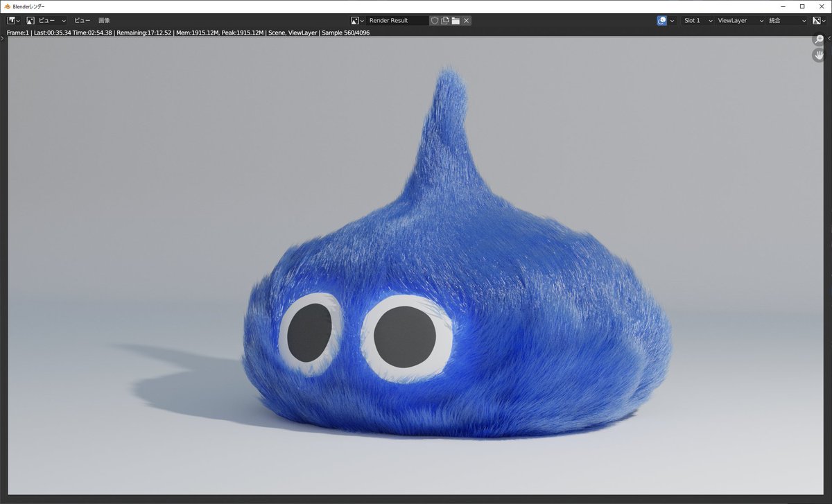
Task: Expand the left toolbar arrow at region edge
Action: tap(2, 38)
